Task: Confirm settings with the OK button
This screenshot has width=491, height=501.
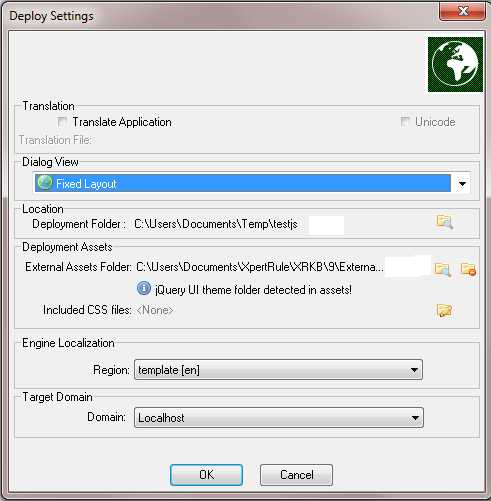Action: click(206, 475)
